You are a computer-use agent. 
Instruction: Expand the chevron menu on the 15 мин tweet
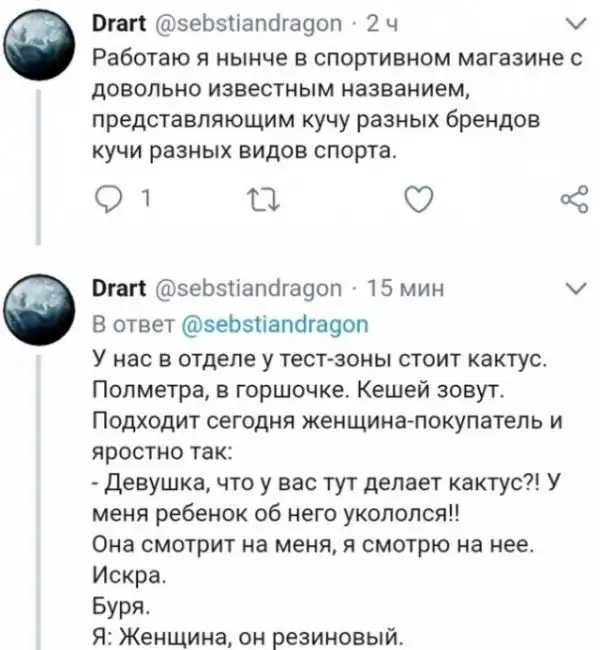point(572,290)
